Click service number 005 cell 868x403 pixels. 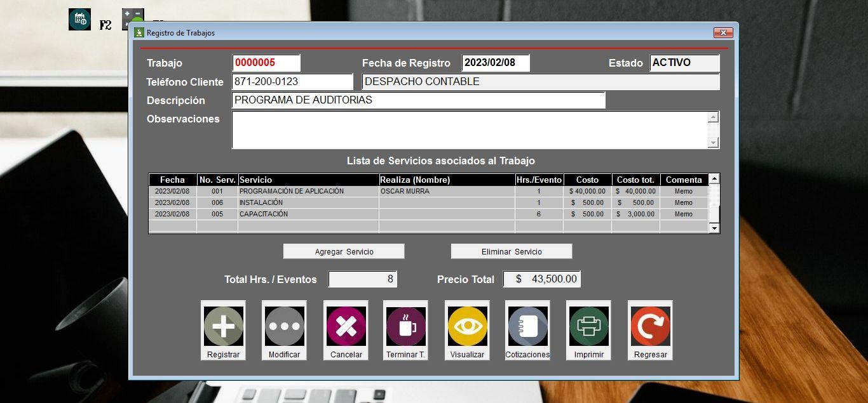click(x=217, y=214)
